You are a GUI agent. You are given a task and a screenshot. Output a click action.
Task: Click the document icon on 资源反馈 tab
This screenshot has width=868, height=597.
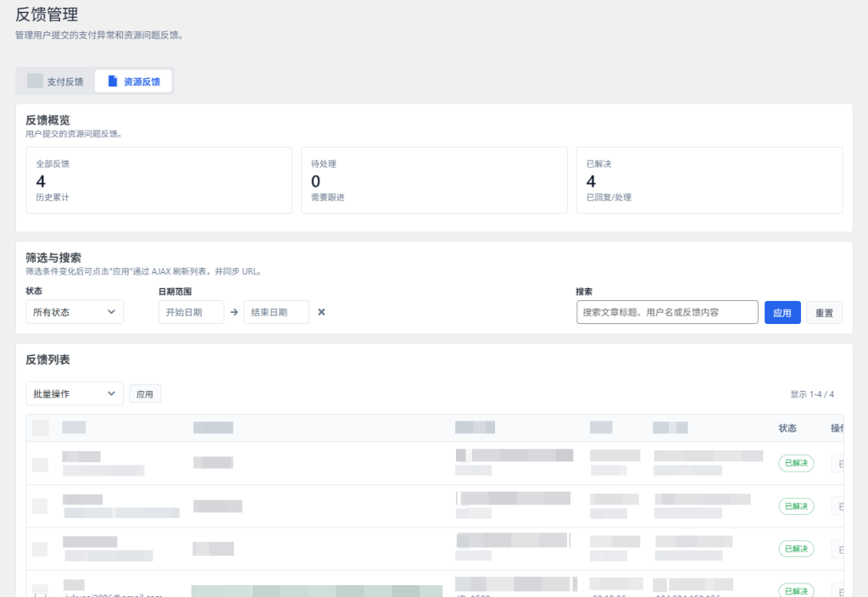coord(112,81)
